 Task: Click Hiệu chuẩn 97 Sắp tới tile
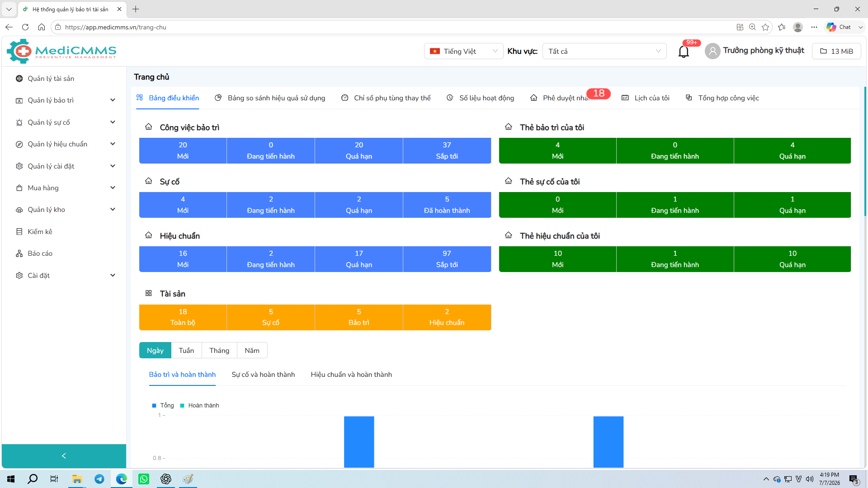tap(447, 259)
